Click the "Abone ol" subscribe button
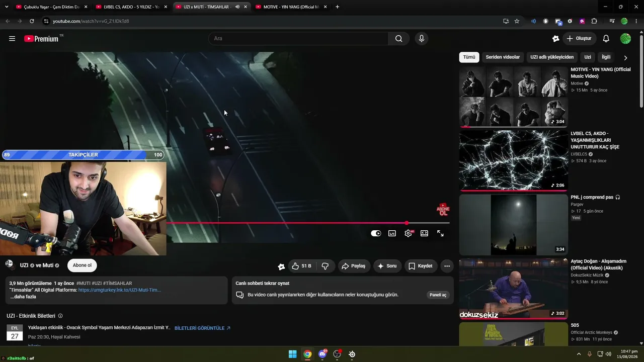The width and height of the screenshot is (644, 362). pos(82,265)
